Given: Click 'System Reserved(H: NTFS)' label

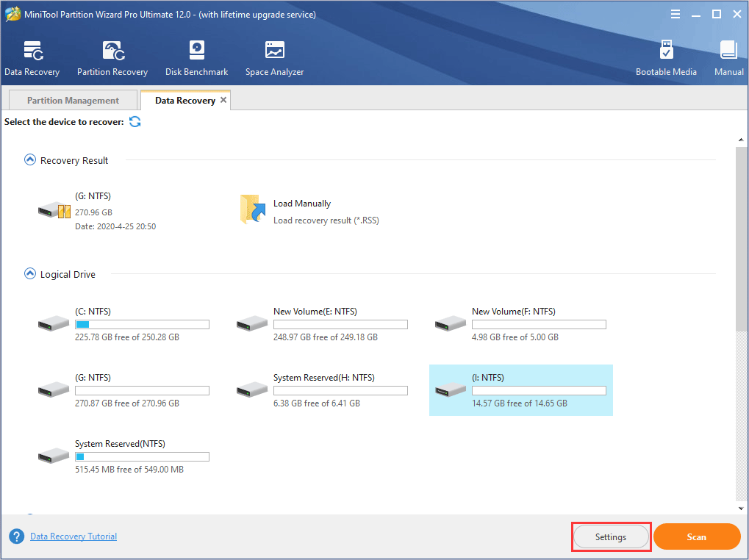Looking at the screenshot, I should point(324,378).
